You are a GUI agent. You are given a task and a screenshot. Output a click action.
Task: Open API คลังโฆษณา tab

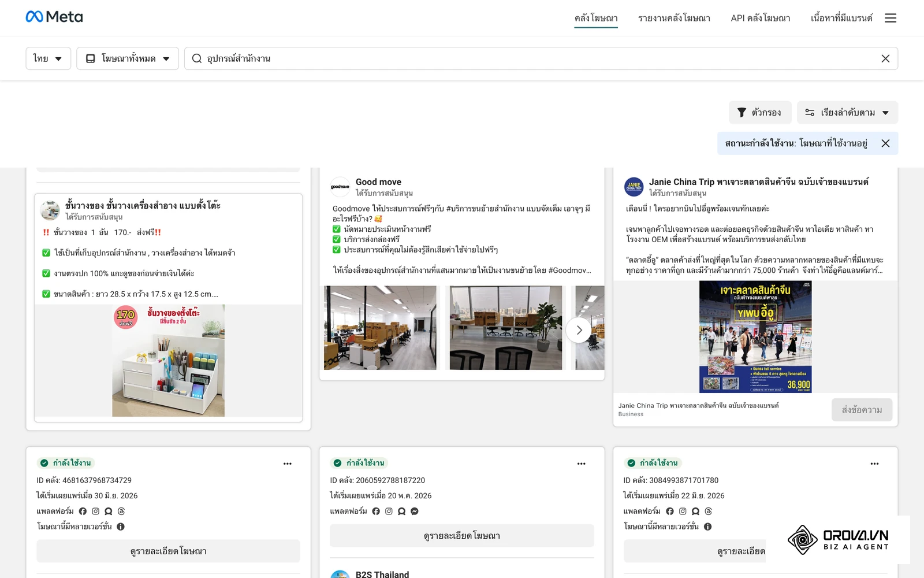click(x=761, y=18)
